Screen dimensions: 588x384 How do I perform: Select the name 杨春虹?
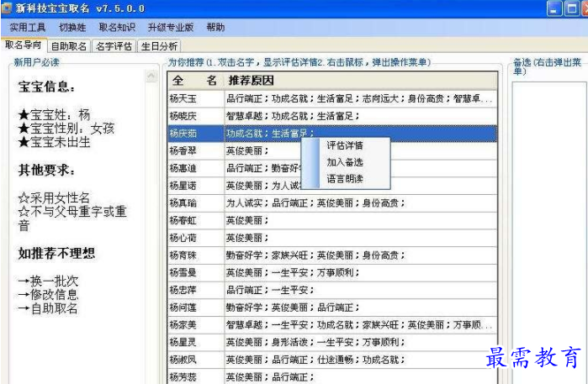183,220
